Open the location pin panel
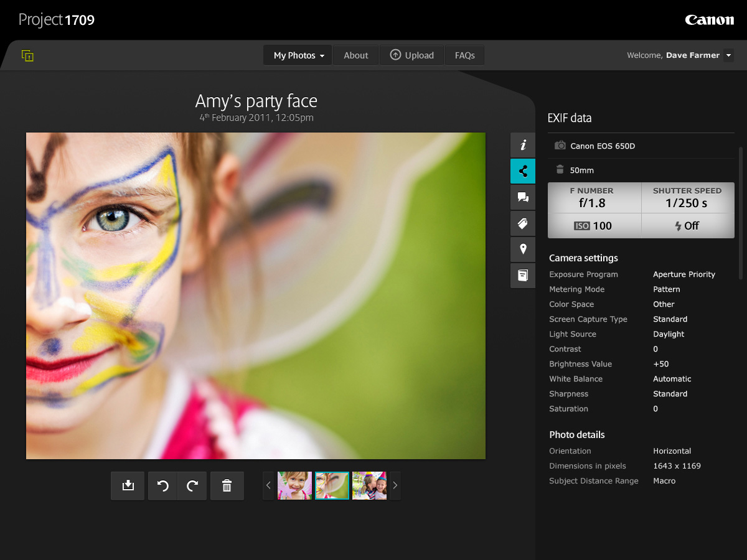Viewport: 747px width, 560px height. [523, 250]
